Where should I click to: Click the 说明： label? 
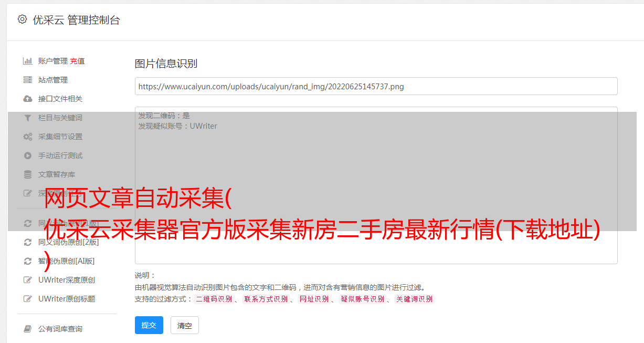(x=145, y=275)
